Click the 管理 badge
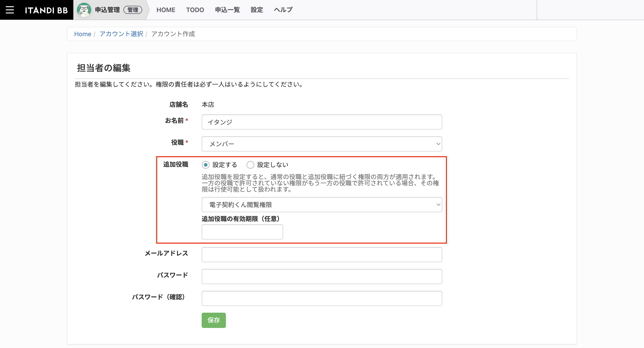Viewport: 644px width, 348px height. coord(133,10)
